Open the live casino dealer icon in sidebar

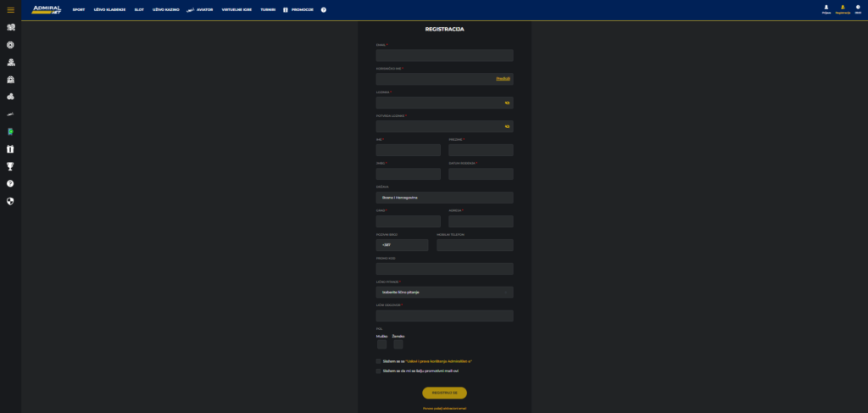(x=10, y=62)
